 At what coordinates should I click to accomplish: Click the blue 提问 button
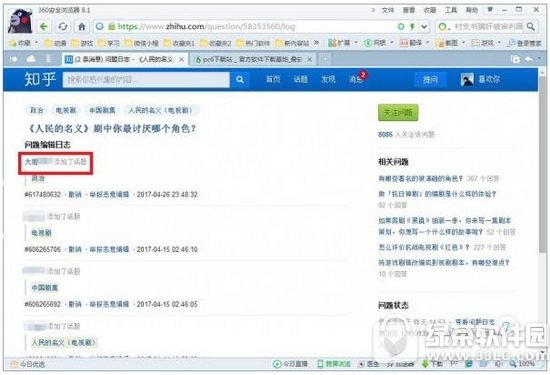point(430,80)
